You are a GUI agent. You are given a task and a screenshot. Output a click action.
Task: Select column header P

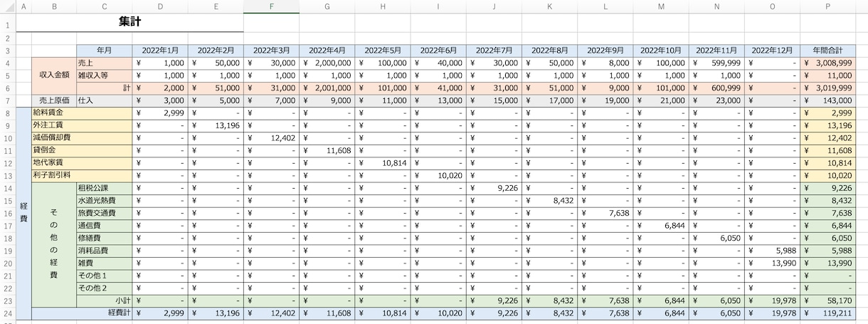pos(828,7)
